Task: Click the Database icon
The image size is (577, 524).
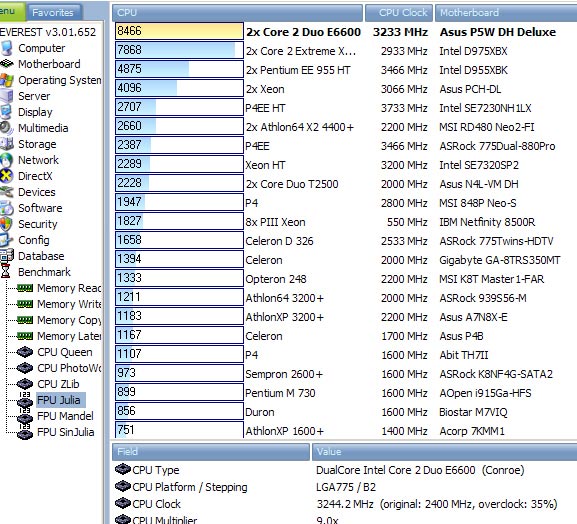Action: click(6, 256)
